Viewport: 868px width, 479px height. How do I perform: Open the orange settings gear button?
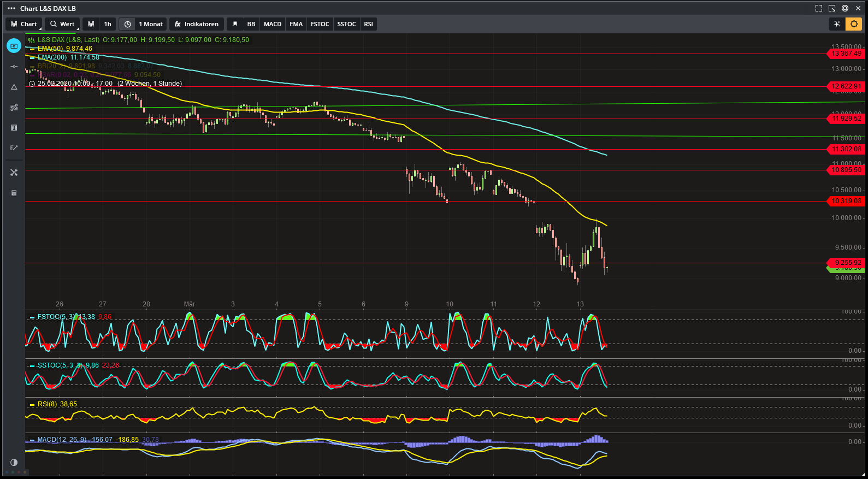pyautogui.click(x=854, y=24)
